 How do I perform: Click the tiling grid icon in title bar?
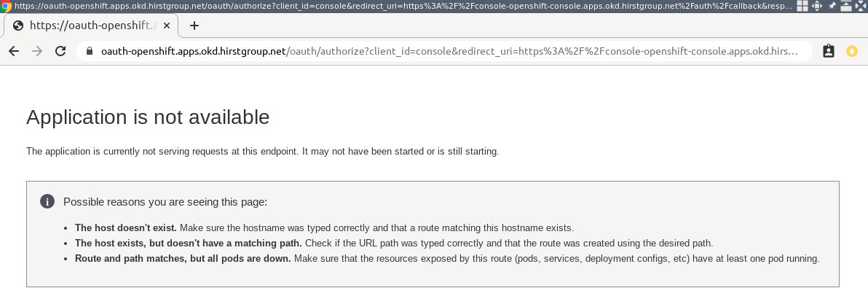pos(802,6)
